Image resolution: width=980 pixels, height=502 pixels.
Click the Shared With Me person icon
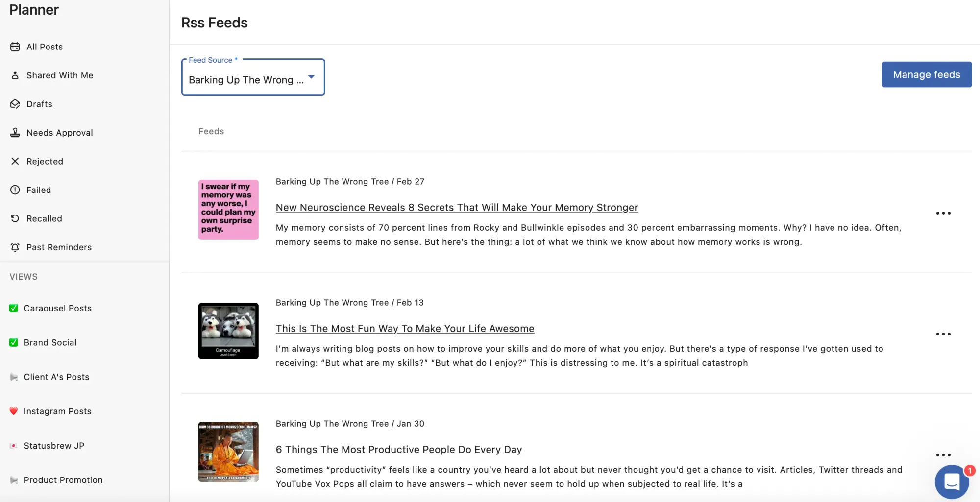pos(15,75)
